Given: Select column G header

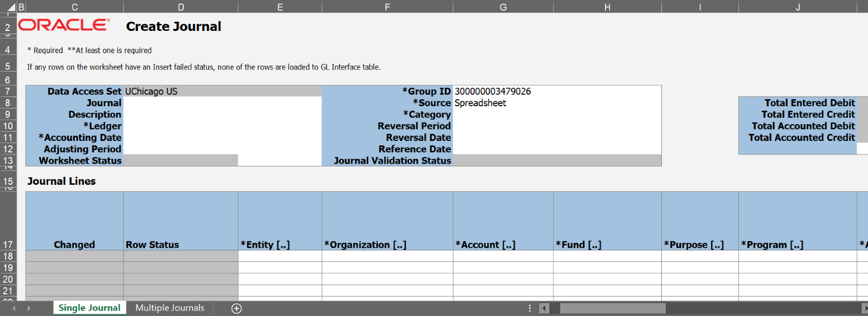Looking at the screenshot, I should [x=503, y=7].
